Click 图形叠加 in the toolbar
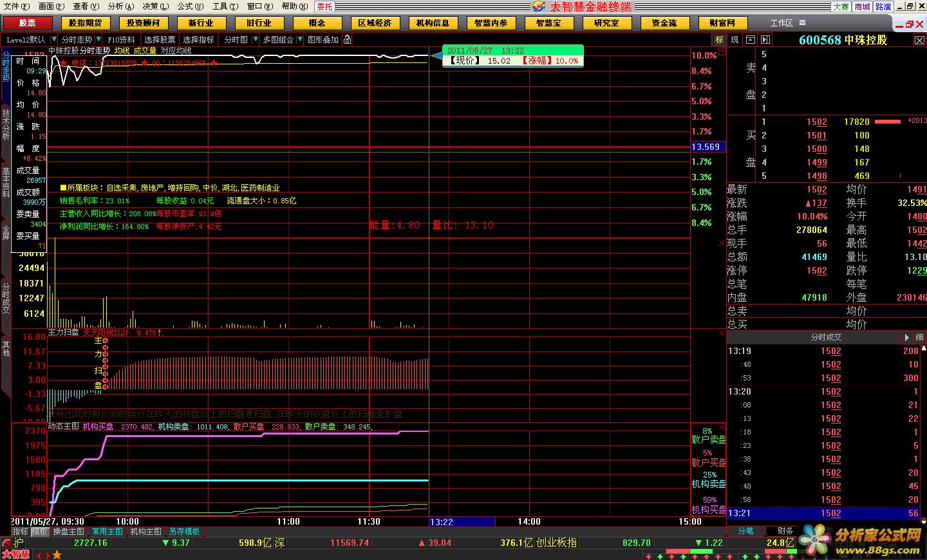927x560 pixels. tap(323, 39)
